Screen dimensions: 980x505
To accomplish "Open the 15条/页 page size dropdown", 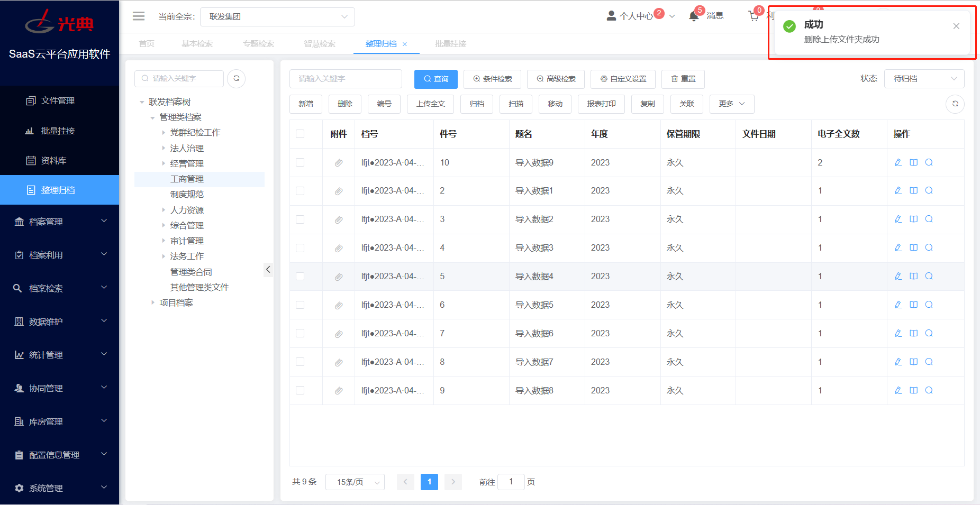I will point(355,482).
